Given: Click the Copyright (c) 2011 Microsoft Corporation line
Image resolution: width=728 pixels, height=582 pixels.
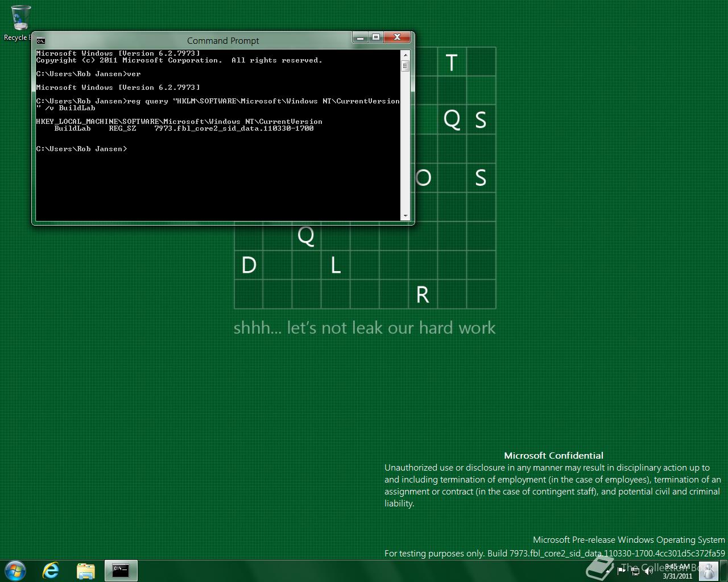Looking at the screenshot, I should 179,60.
